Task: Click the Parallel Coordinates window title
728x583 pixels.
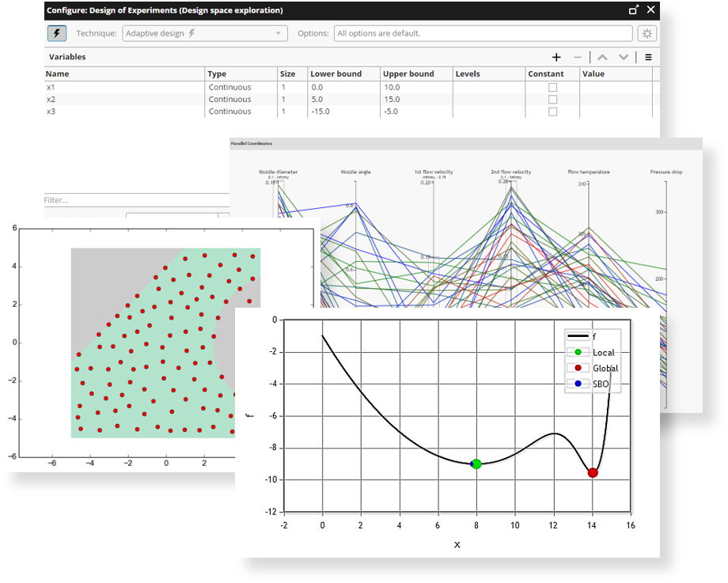Action: pos(252,143)
